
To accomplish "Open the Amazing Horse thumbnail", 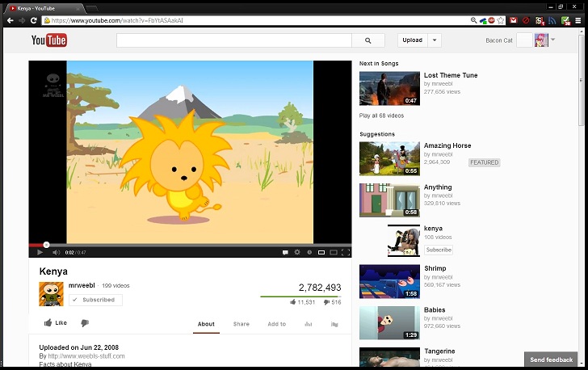I will (389, 158).
